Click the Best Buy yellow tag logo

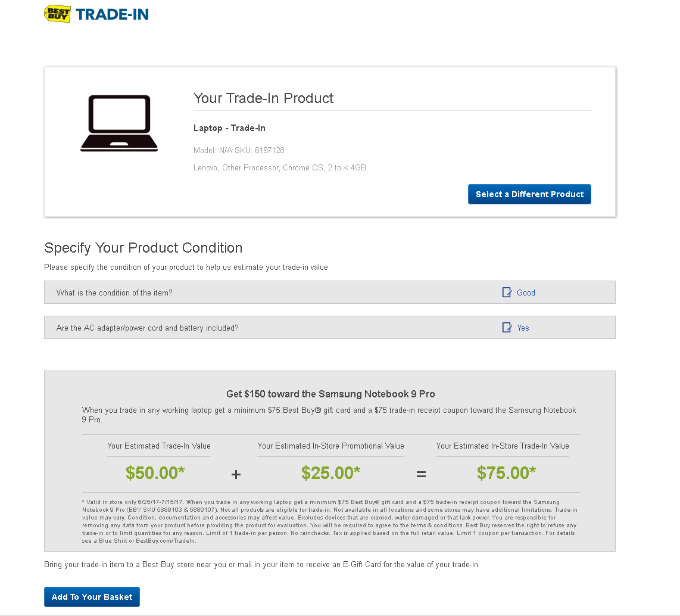[57, 14]
